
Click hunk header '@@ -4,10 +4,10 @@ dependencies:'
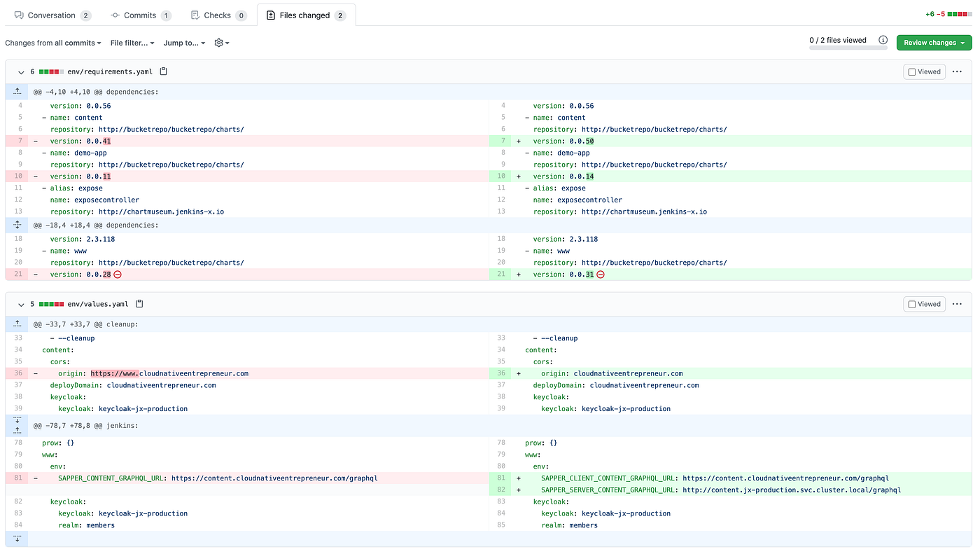click(96, 91)
